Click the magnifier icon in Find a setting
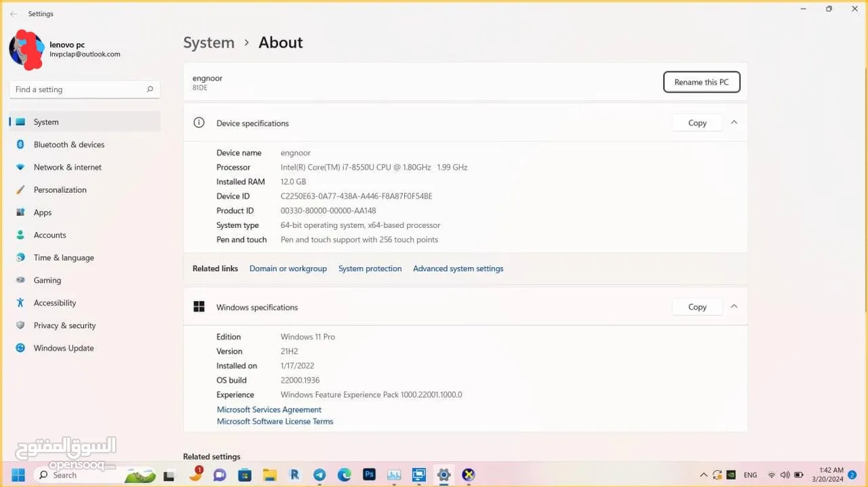 click(150, 89)
